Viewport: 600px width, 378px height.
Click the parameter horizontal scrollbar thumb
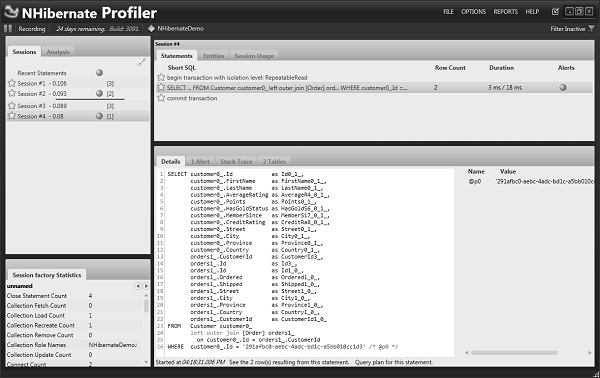pyautogui.click(x=514, y=352)
